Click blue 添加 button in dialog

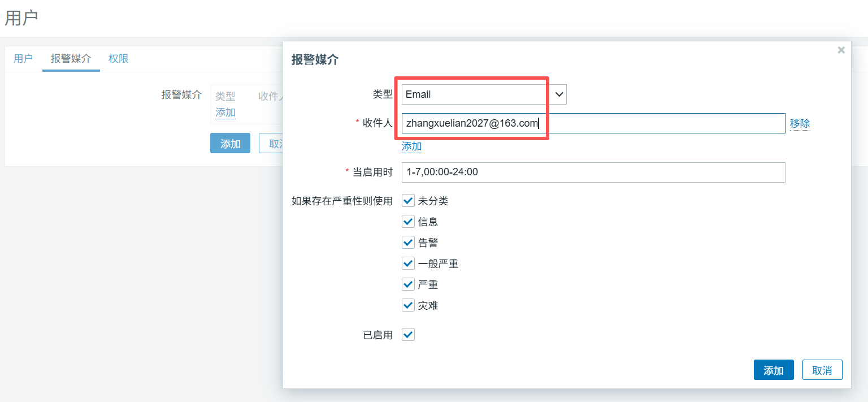point(774,370)
